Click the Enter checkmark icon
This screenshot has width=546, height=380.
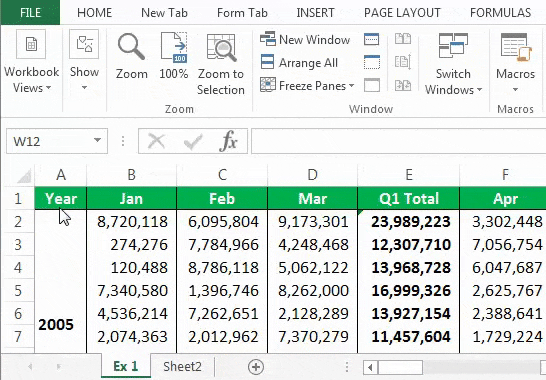click(193, 141)
